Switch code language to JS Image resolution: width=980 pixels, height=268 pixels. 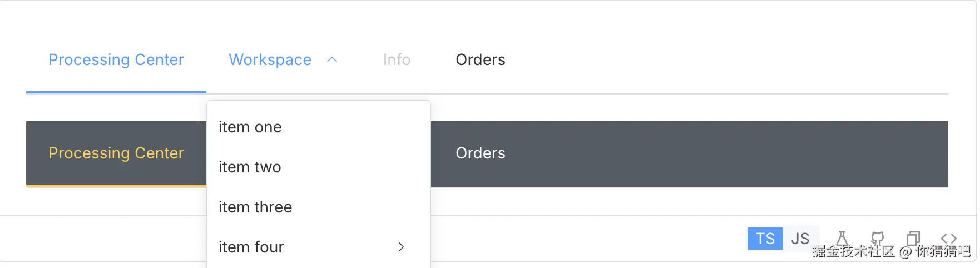point(800,239)
